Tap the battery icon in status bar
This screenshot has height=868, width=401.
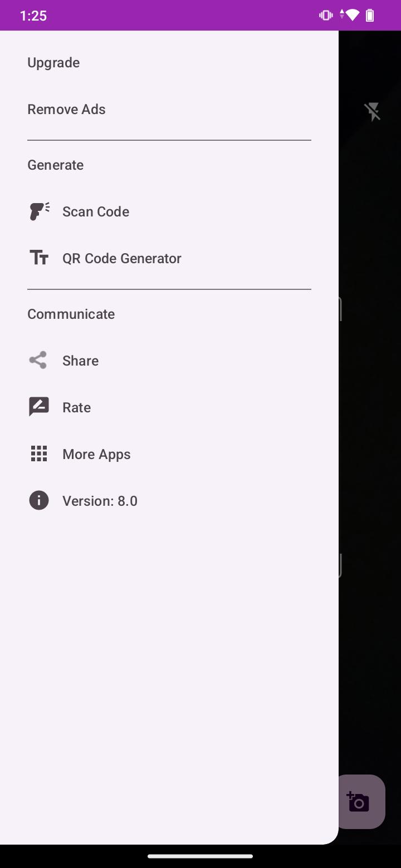coord(370,16)
